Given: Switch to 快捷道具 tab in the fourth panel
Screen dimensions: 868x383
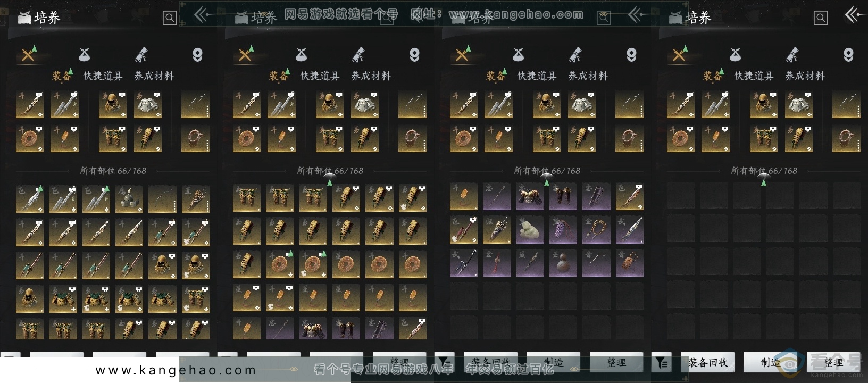Looking at the screenshot, I should tap(754, 76).
